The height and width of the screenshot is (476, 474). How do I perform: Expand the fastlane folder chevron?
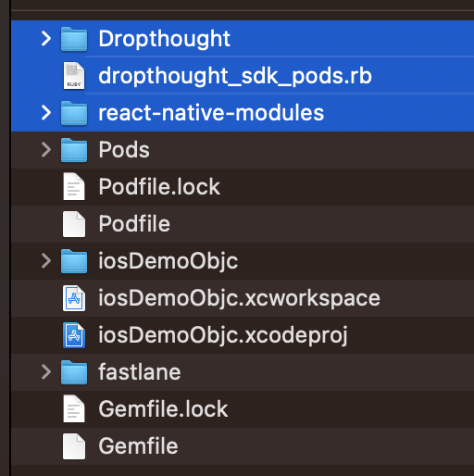click(x=46, y=372)
